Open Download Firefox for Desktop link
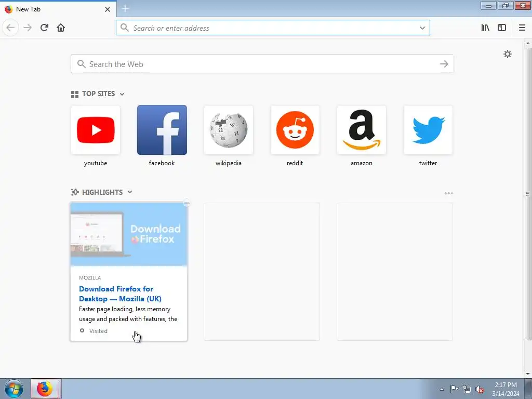Image resolution: width=532 pixels, height=399 pixels. coord(120,294)
